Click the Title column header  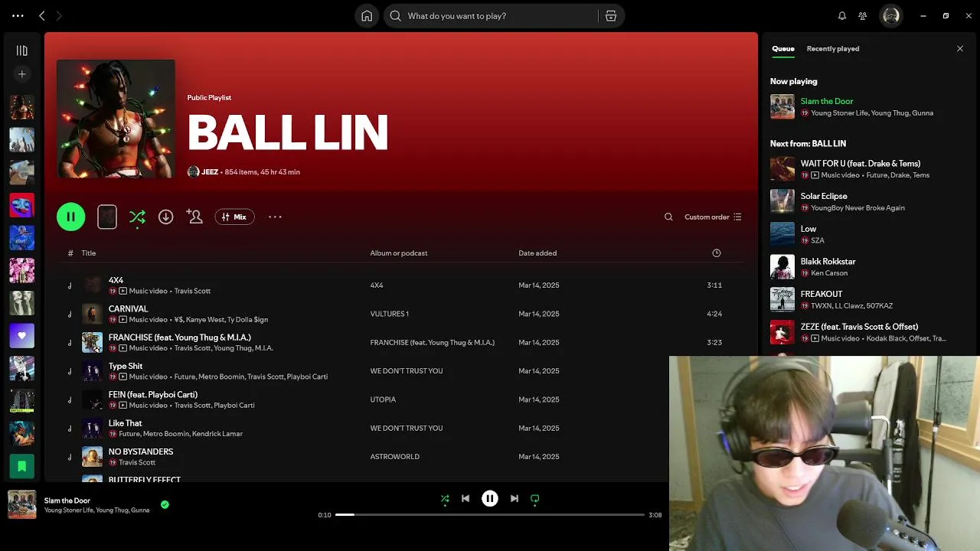point(89,253)
